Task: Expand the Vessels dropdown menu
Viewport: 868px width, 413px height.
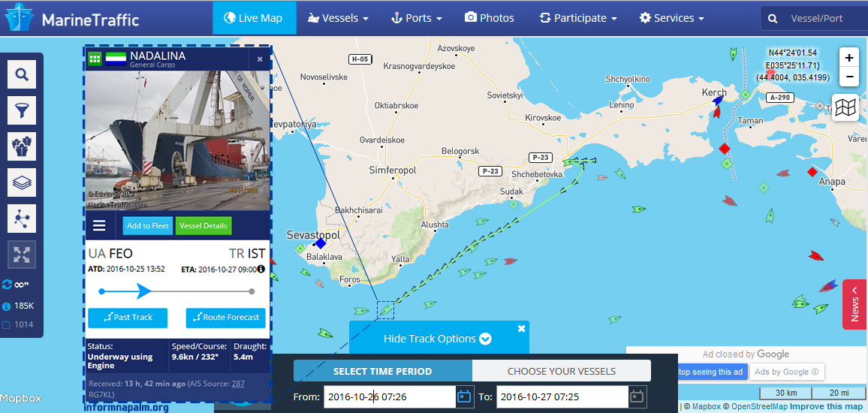Action: point(338,18)
